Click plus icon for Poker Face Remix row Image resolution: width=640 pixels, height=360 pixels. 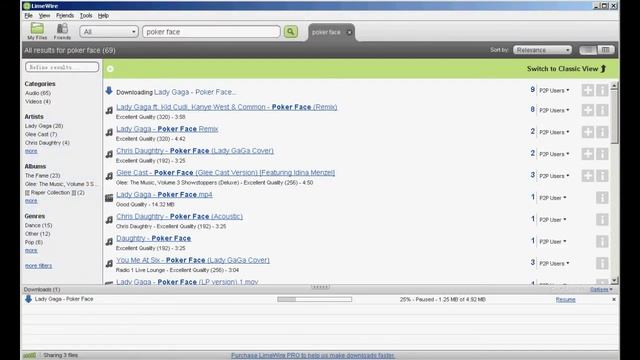(x=588, y=132)
